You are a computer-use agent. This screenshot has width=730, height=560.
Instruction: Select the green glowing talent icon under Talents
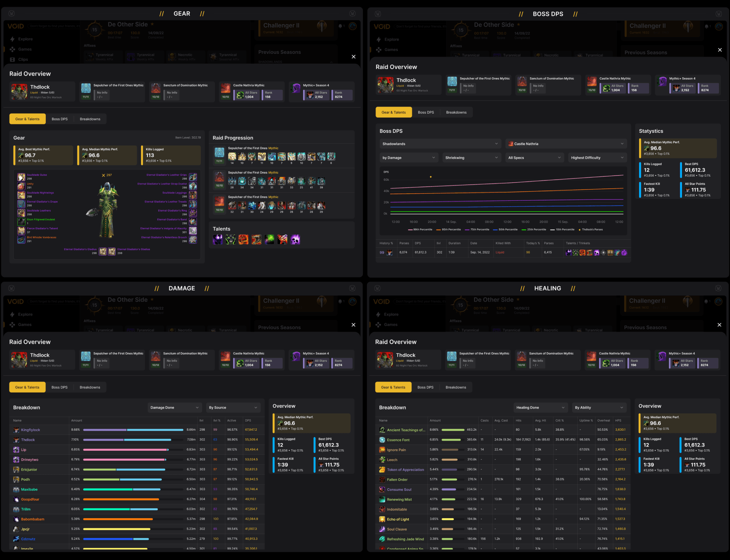click(x=269, y=240)
